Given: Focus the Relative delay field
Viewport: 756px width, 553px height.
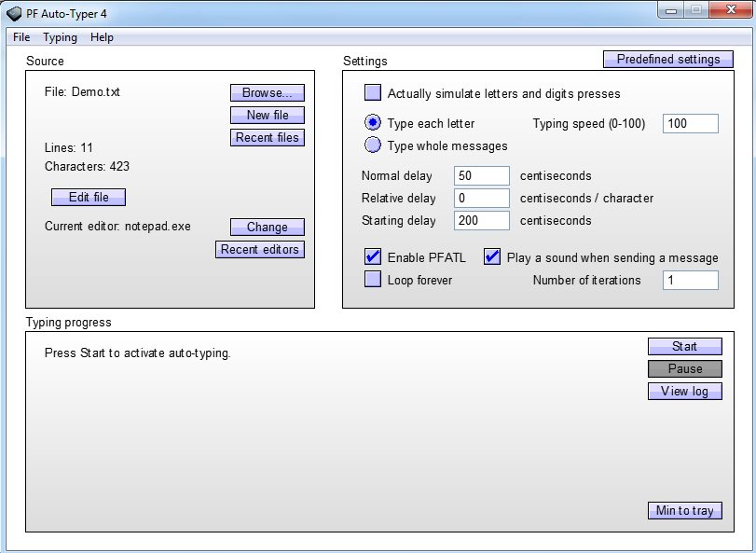Looking at the screenshot, I should pyautogui.click(x=482, y=198).
